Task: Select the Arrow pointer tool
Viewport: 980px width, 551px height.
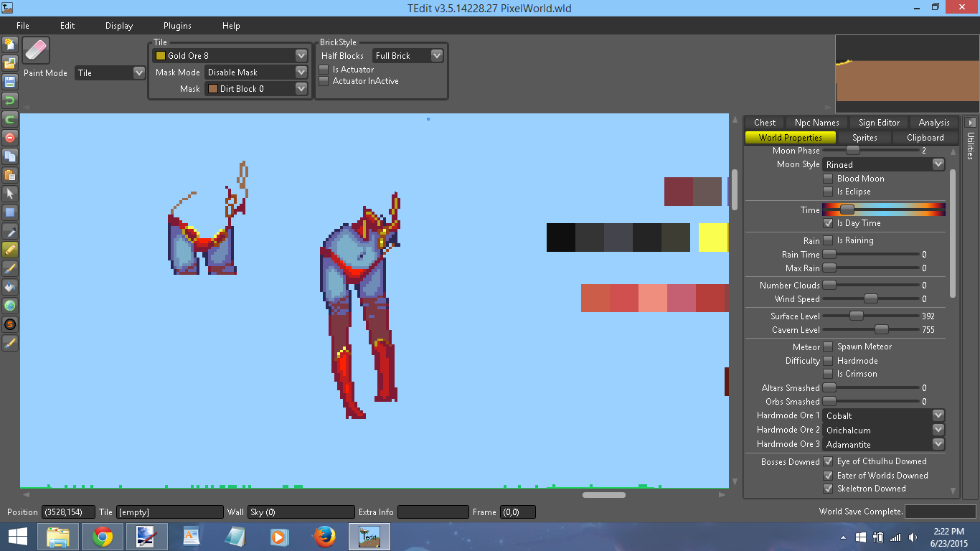Action: pyautogui.click(x=10, y=194)
